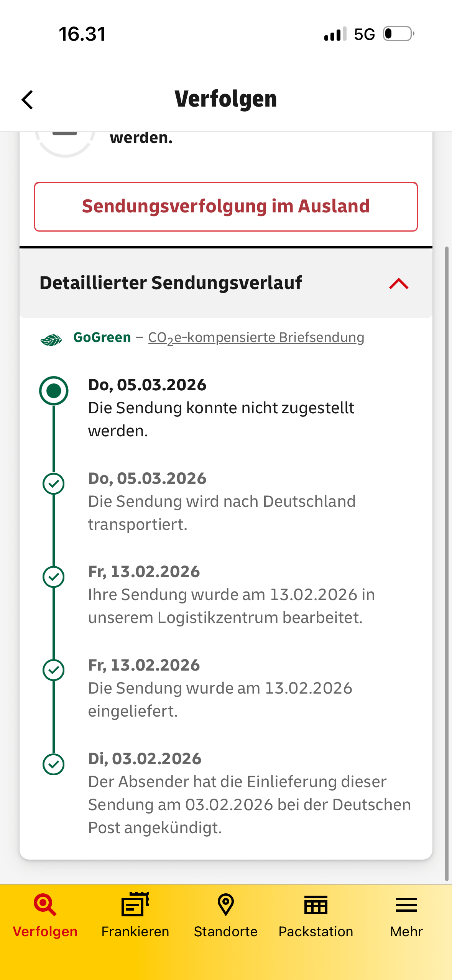Tap the checkmark for 03.02.2026 announcement
452x980 pixels.
pyautogui.click(x=54, y=764)
